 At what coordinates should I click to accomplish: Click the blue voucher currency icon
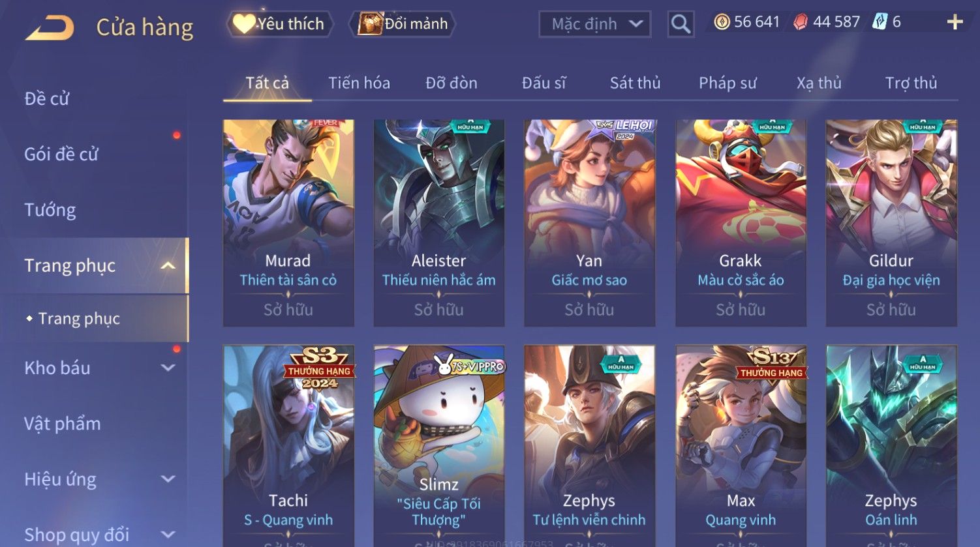pos(880,22)
